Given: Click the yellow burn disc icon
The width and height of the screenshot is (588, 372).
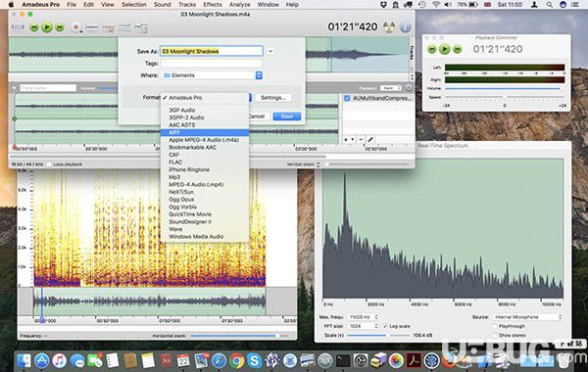Looking at the screenshot, I should [x=389, y=27].
